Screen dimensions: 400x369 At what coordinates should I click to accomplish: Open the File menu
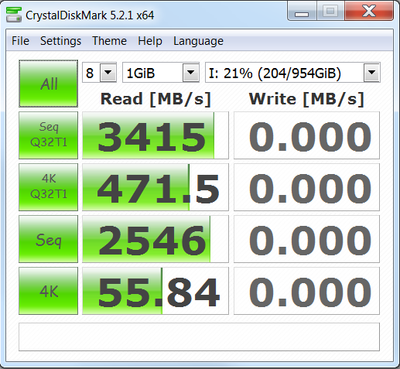coord(20,41)
